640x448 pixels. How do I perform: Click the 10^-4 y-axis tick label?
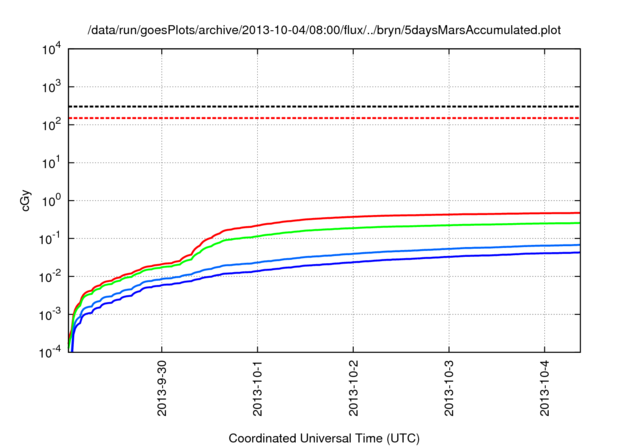[x=50, y=352]
